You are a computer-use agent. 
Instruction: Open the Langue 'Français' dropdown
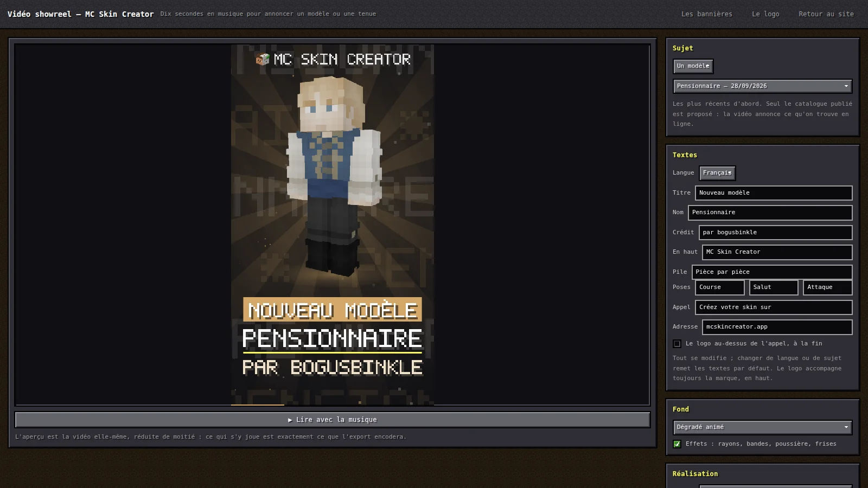pos(717,173)
